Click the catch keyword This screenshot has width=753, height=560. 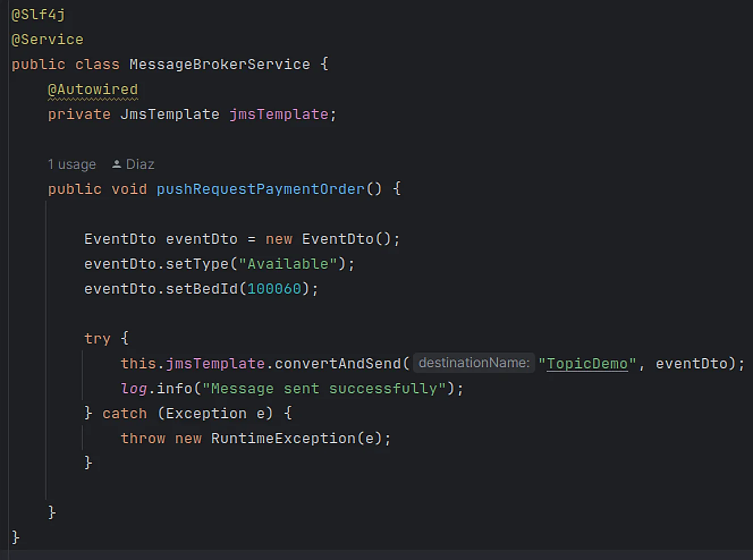(x=124, y=414)
